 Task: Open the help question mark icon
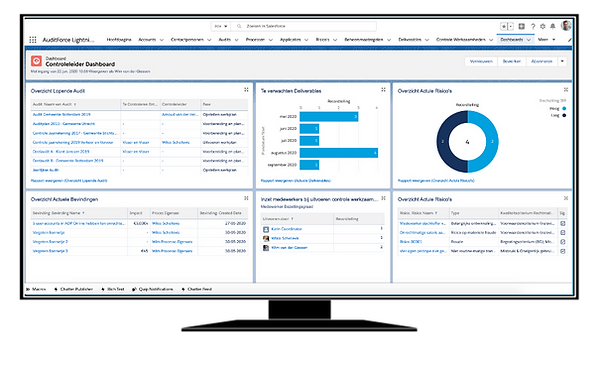pyautogui.click(x=533, y=26)
